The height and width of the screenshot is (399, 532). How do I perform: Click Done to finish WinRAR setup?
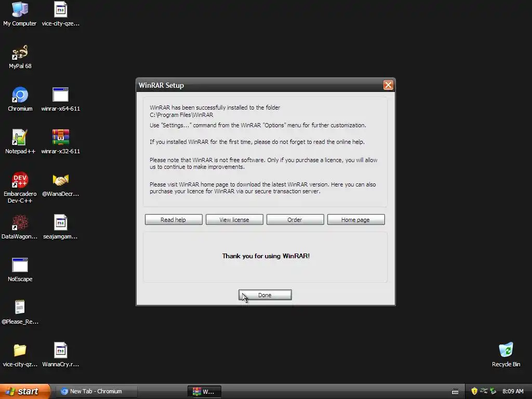(264, 295)
